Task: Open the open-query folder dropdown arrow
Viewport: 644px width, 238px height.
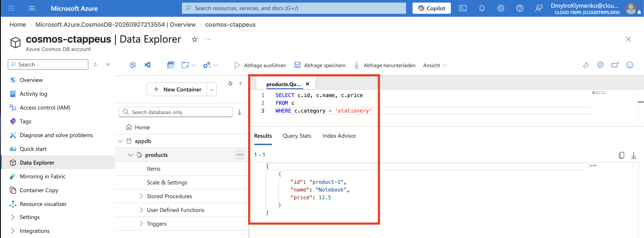Action: pos(193,65)
